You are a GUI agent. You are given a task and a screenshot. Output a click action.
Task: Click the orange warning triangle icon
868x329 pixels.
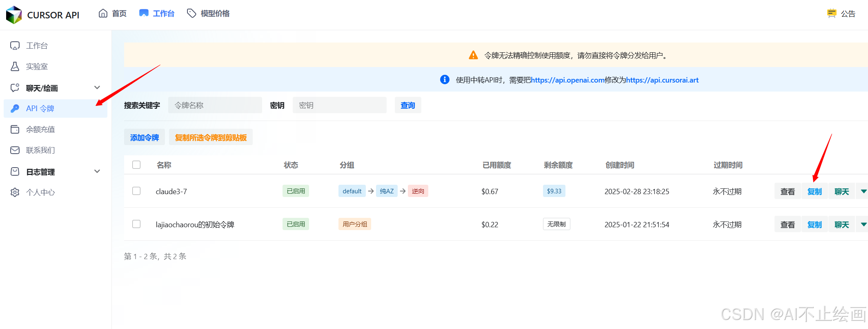(473, 55)
